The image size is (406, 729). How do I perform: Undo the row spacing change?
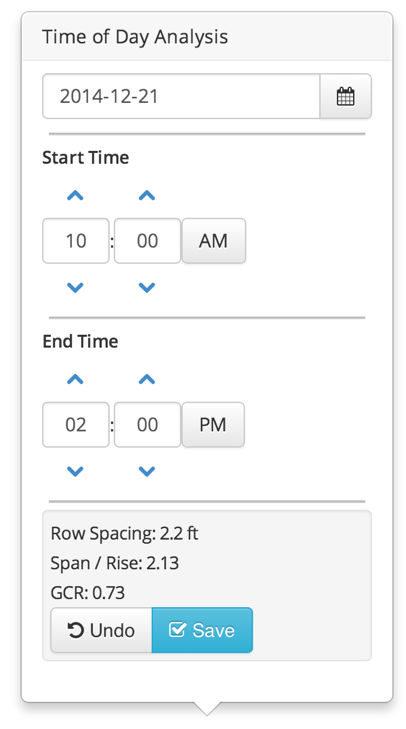[x=101, y=630]
